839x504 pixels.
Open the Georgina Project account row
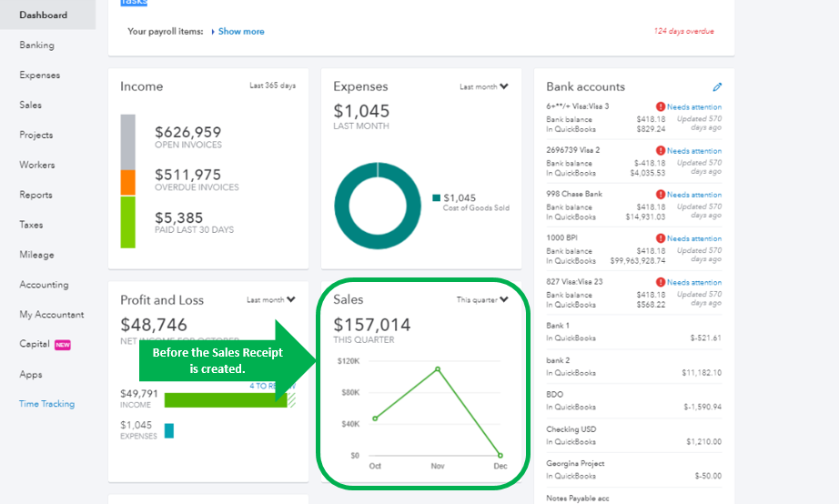coord(633,469)
